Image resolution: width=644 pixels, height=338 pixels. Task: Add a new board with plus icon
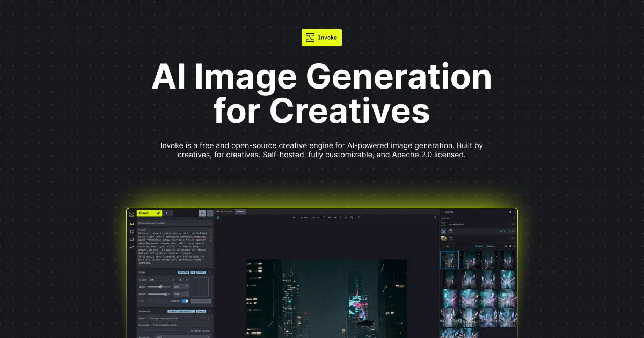(x=514, y=218)
